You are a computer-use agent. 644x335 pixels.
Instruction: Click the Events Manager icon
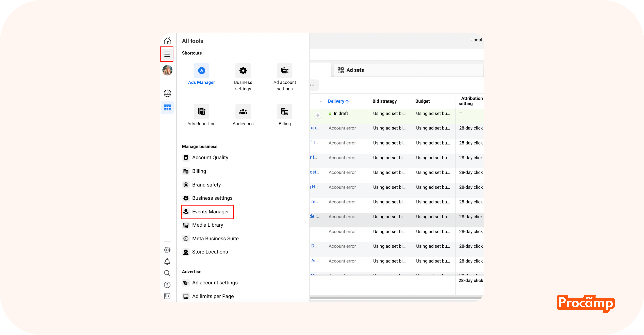click(186, 212)
